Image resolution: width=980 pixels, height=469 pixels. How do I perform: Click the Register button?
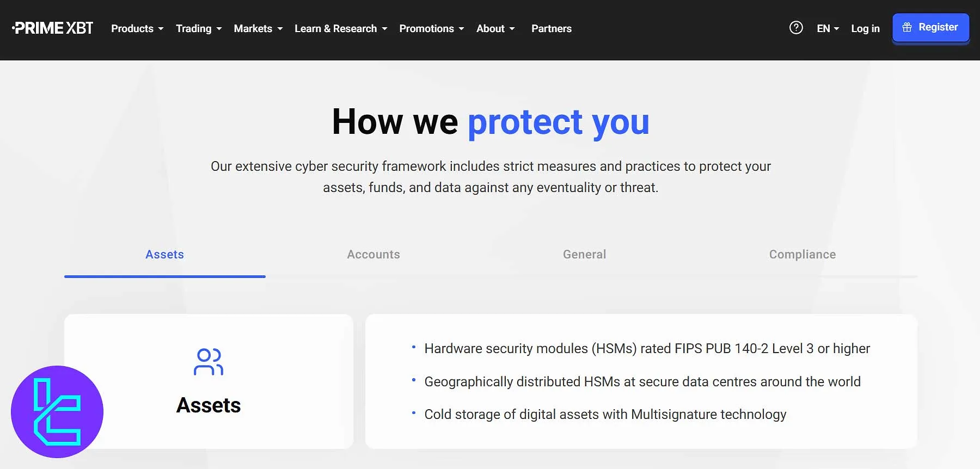point(930,27)
